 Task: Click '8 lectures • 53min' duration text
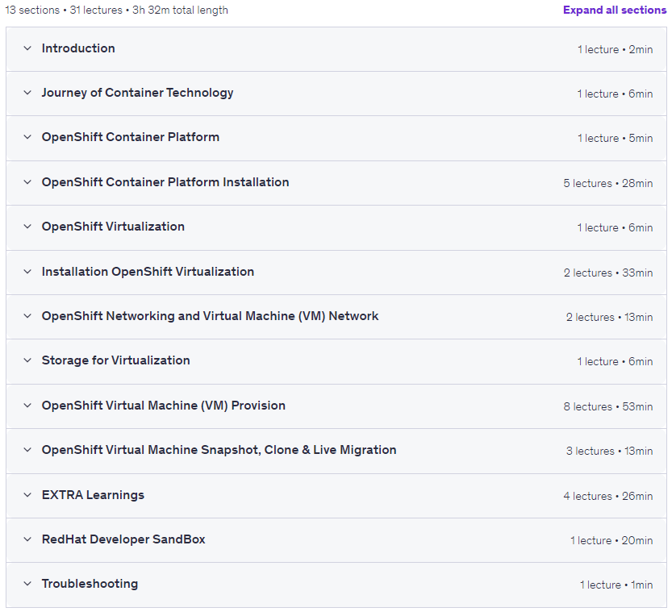tap(608, 406)
